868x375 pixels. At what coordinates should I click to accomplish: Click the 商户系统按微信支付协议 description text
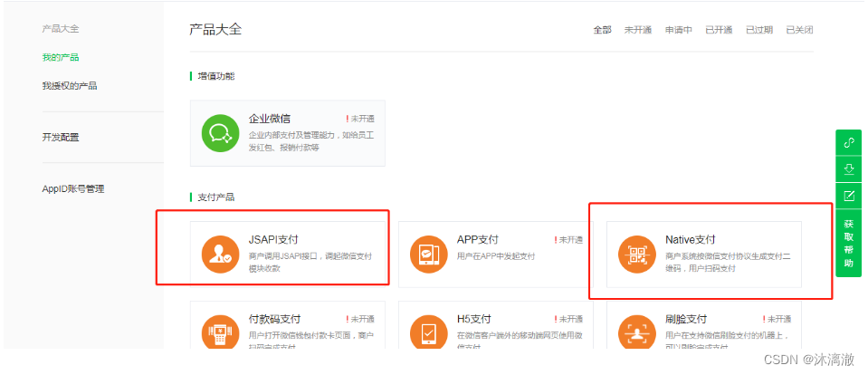click(x=728, y=263)
